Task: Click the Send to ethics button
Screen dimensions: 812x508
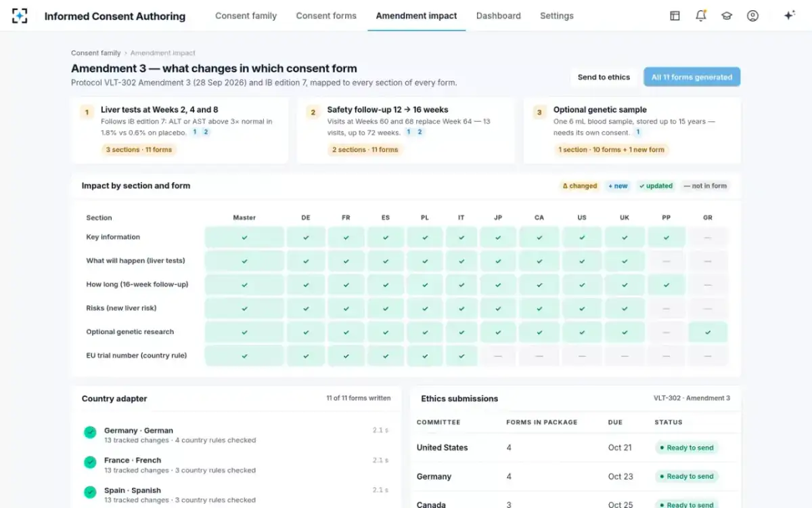Action: point(604,77)
